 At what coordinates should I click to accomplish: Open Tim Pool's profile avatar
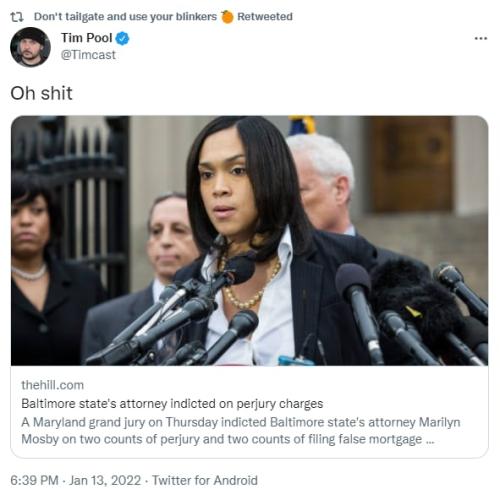coord(30,47)
